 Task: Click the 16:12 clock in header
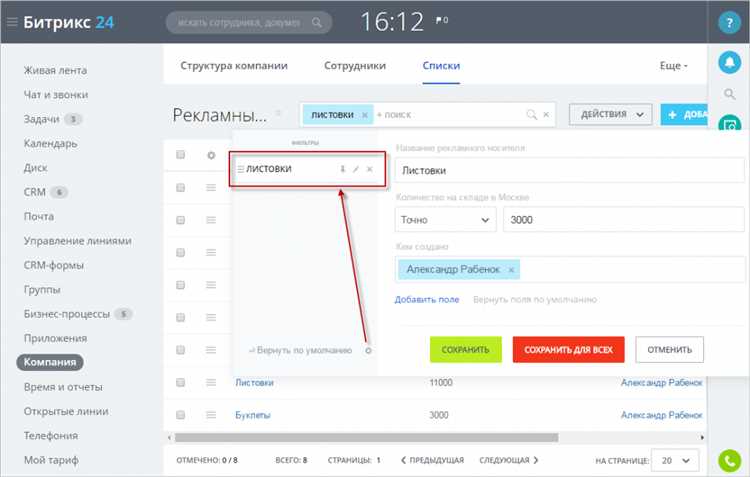pyautogui.click(x=392, y=22)
